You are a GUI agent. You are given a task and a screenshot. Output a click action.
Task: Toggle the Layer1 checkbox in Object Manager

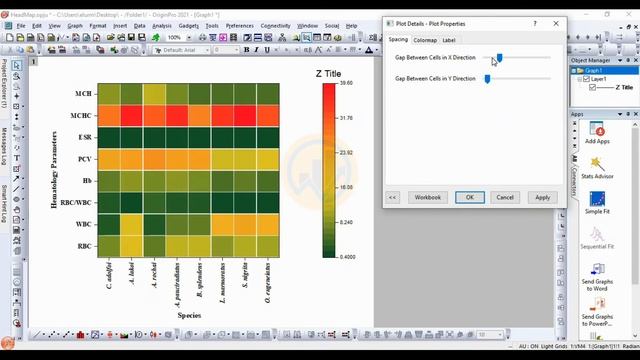pos(587,79)
